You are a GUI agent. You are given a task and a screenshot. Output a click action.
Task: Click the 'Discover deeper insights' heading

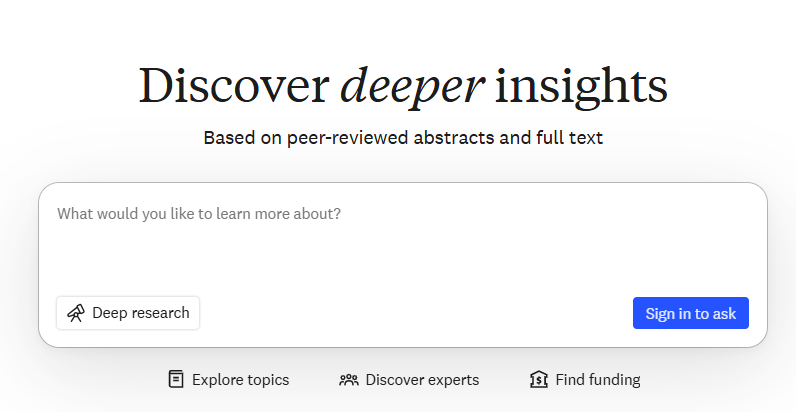coord(403,87)
